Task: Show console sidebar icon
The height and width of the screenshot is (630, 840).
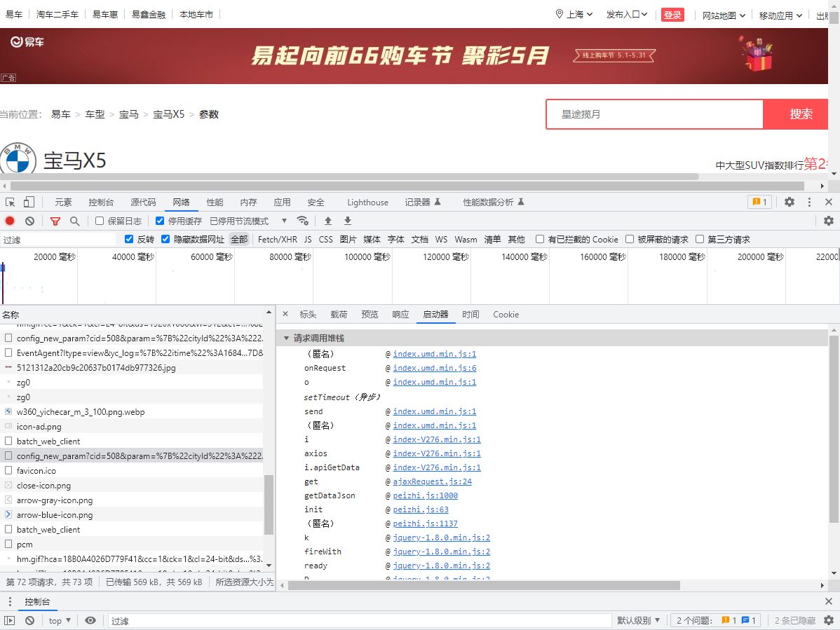Action: [10, 620]
